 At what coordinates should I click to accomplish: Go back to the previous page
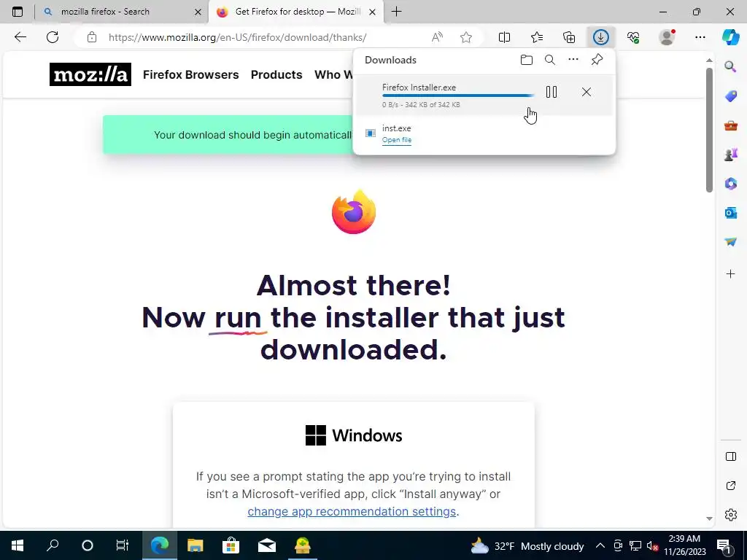[x=20, y=37]
